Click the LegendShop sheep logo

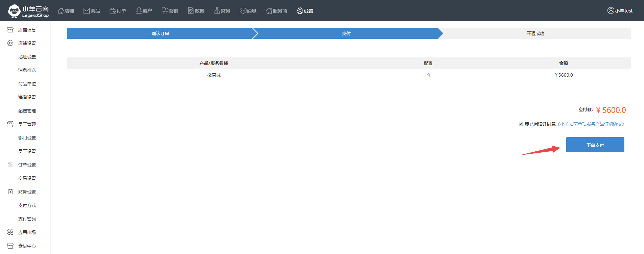14,11
